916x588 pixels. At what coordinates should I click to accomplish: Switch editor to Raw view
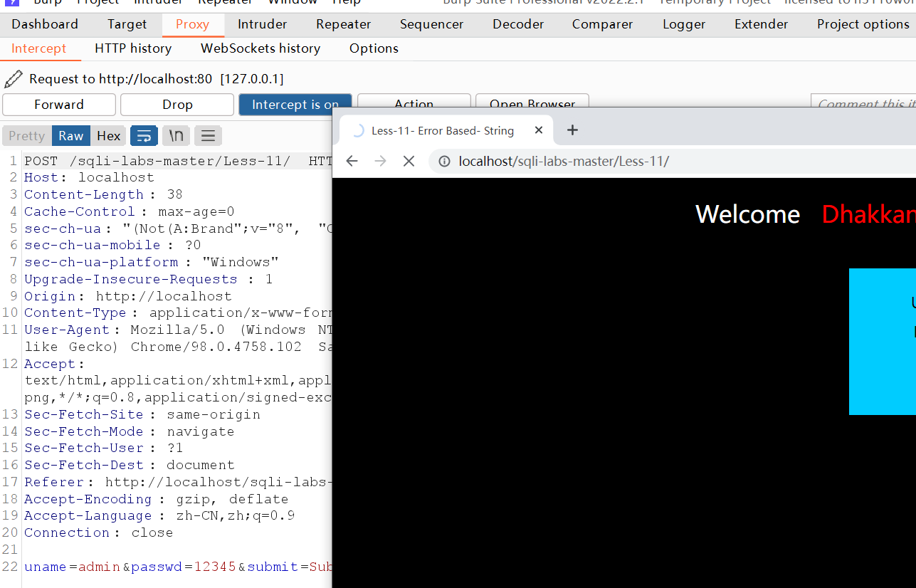[71, 136]
